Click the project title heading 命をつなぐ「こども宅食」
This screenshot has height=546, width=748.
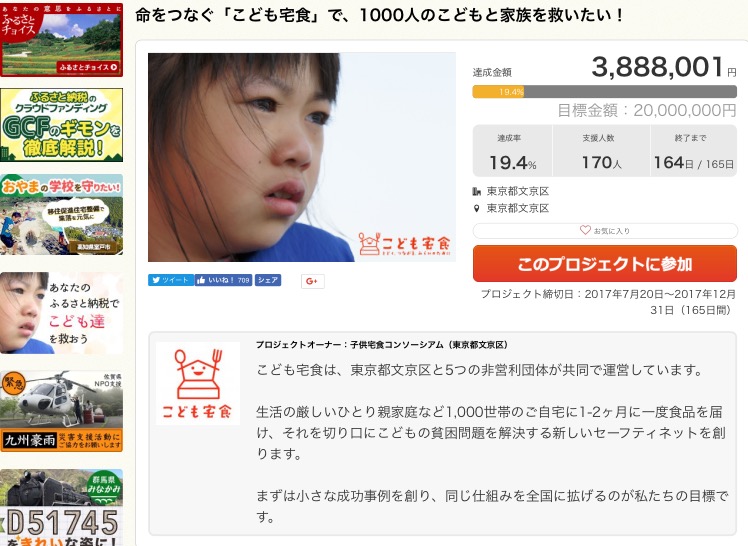(379, 15)
